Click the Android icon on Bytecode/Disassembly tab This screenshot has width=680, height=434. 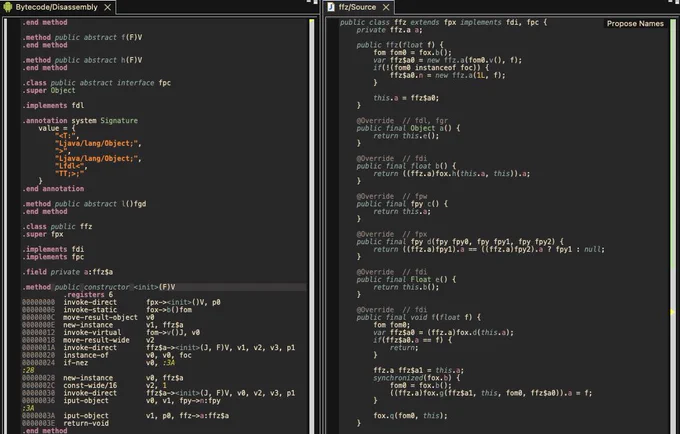[7, 7]
